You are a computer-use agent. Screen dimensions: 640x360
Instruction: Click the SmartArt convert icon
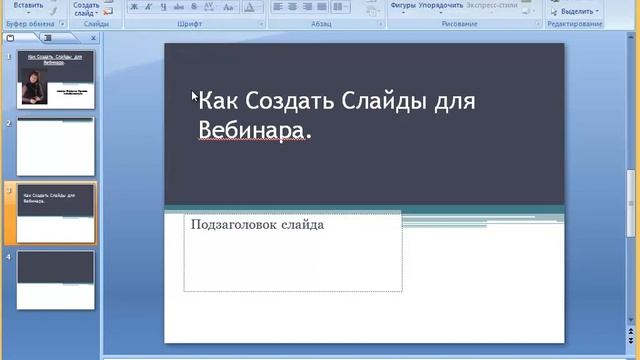[x=372, y=11]
